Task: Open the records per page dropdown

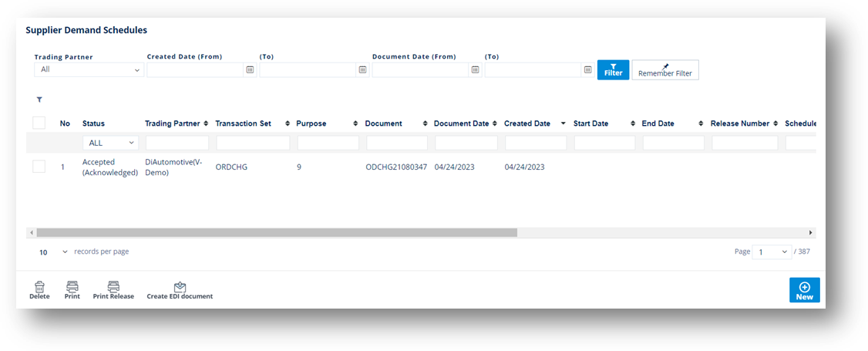Action: [52, 252]
